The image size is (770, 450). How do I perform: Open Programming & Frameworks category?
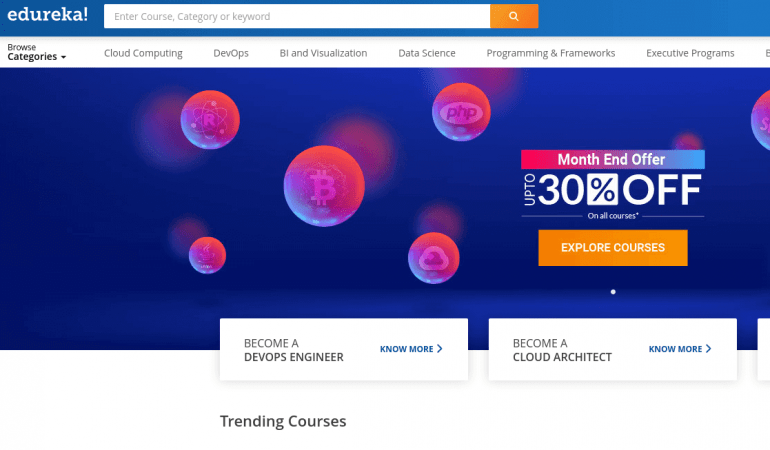550,53
